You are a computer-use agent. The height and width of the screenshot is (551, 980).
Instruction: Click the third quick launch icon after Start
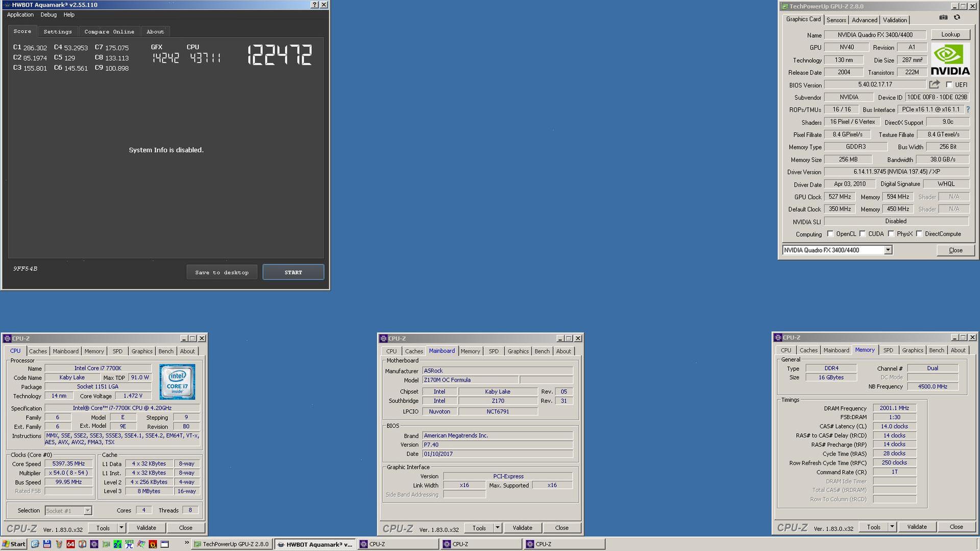click(x=59, y=544)
